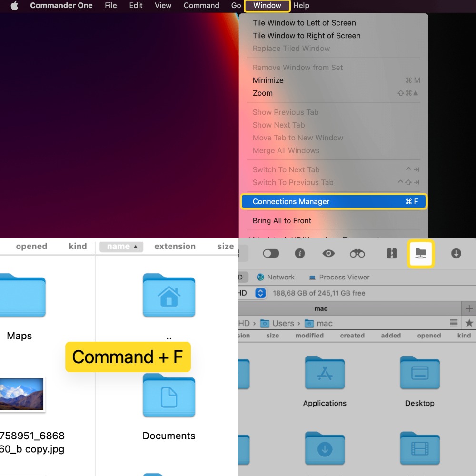
Task: Start a search with the binoculars icon
Action: [x=357, y=253]
